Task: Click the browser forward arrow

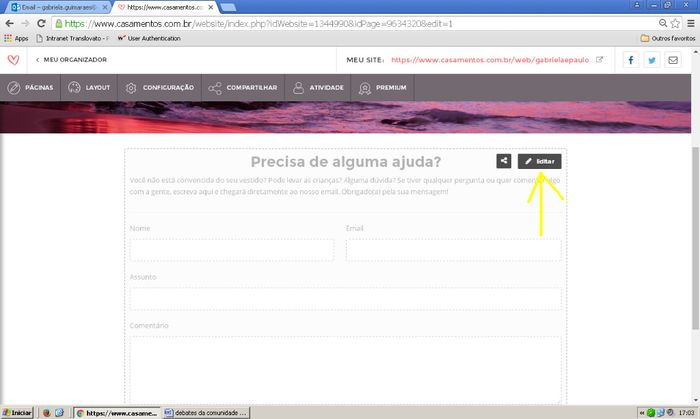Action: pos(25,23)
